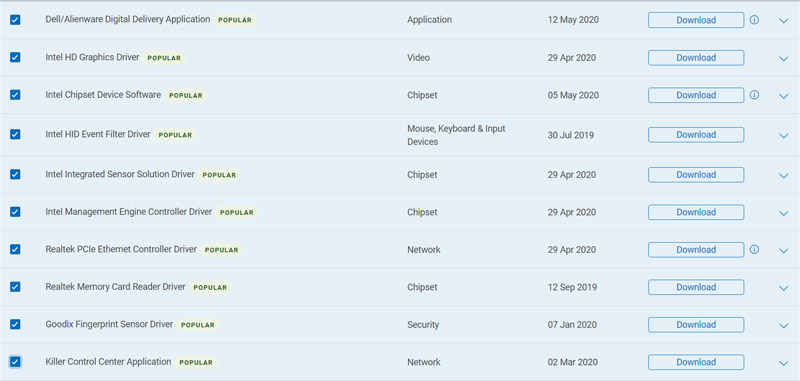Uncheck Goodix Fingerprint Sensor Driver checkbox
Viewport: 800px width, 381px height.
(x=15, y=324)
